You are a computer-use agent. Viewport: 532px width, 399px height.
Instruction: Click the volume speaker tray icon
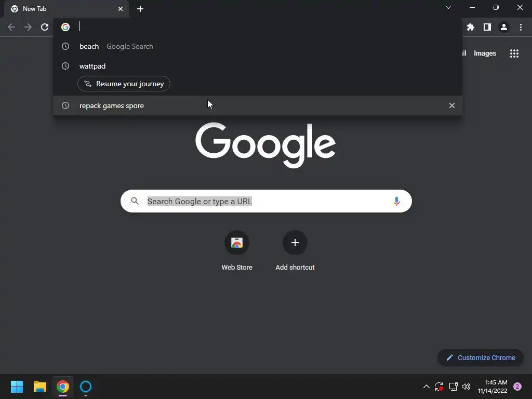tap(466, 387)
